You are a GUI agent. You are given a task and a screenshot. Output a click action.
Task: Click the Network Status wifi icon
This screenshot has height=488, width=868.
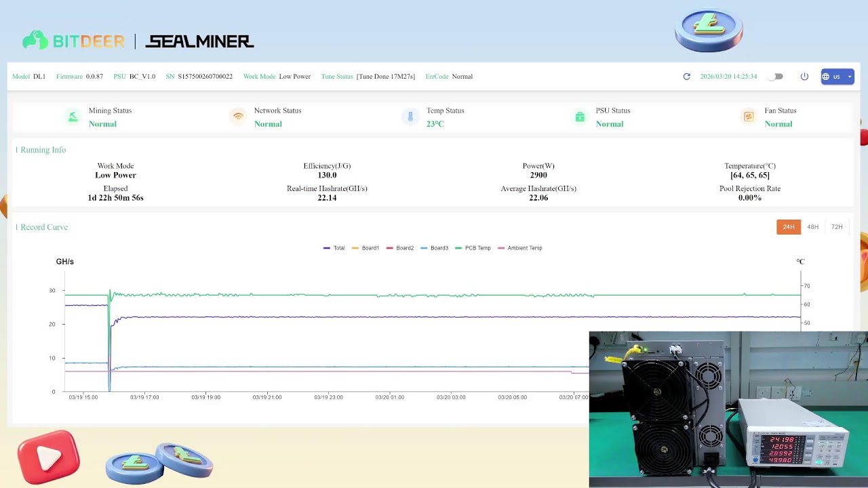click(238, 117)
